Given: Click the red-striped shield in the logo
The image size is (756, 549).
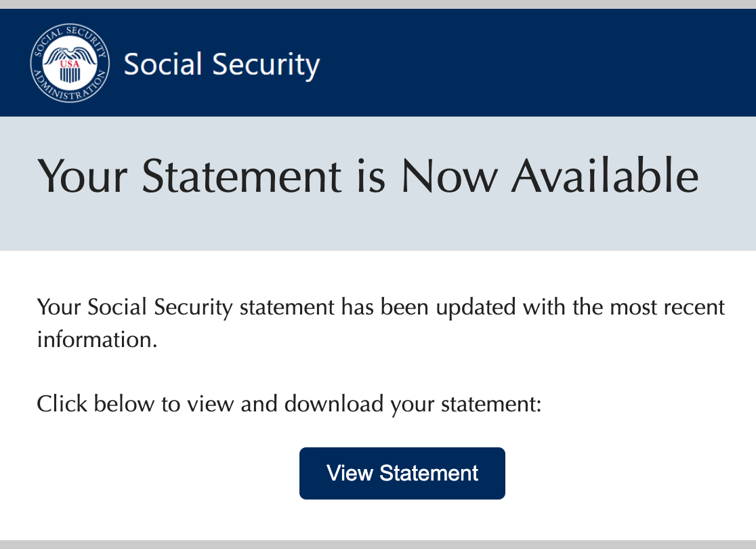Looking at the screenshot, I should coord(68,73).
